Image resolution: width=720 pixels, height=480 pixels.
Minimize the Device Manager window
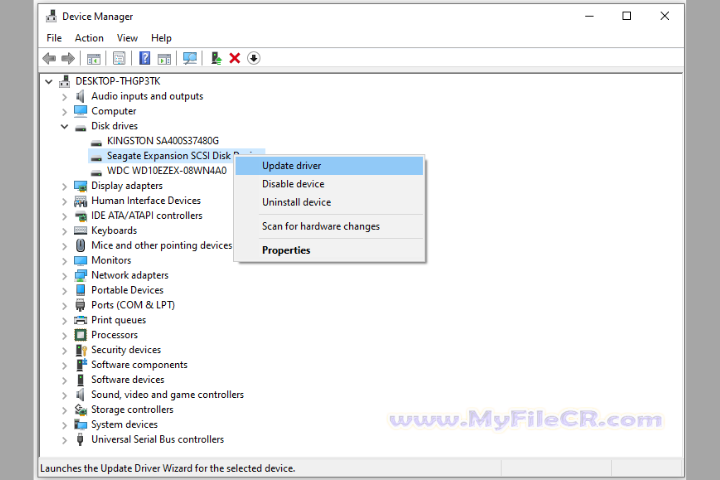click(x=590, y=16)
